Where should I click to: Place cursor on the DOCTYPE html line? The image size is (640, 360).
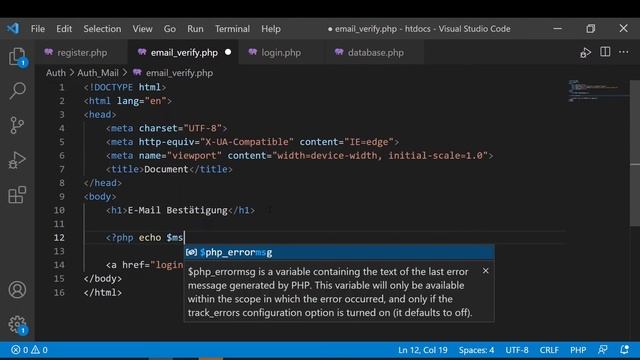click(124, 87)
